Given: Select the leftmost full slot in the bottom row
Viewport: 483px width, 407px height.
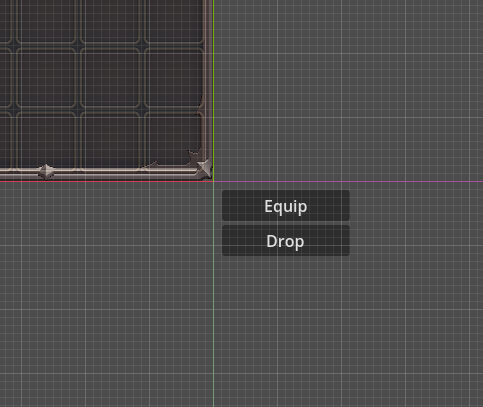Looking at the screenshot, I should tap(46, 140).
